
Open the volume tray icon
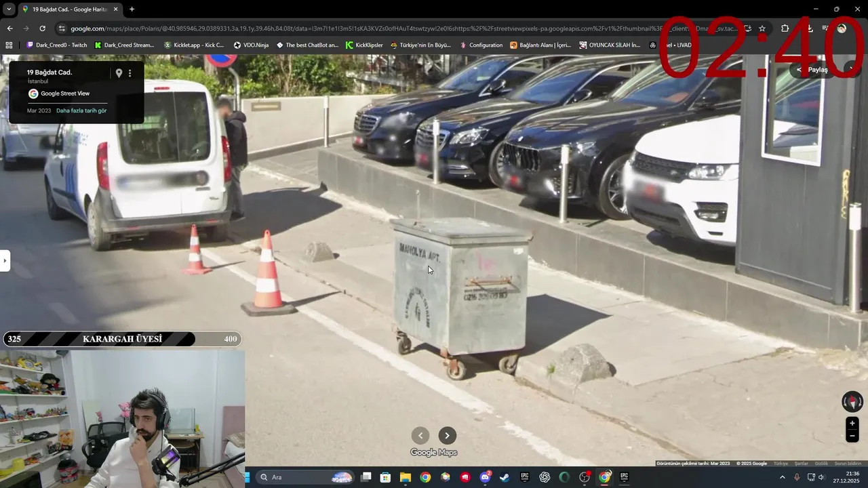[x=821, y=477]
